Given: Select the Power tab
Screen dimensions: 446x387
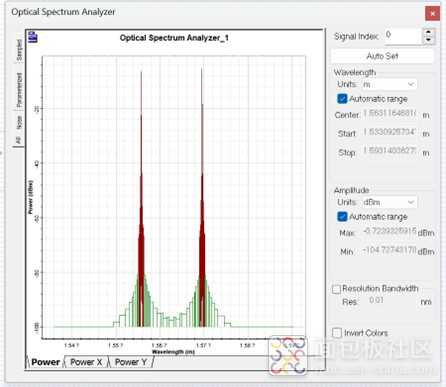Looking at the screenshot, I should point(45,362).
